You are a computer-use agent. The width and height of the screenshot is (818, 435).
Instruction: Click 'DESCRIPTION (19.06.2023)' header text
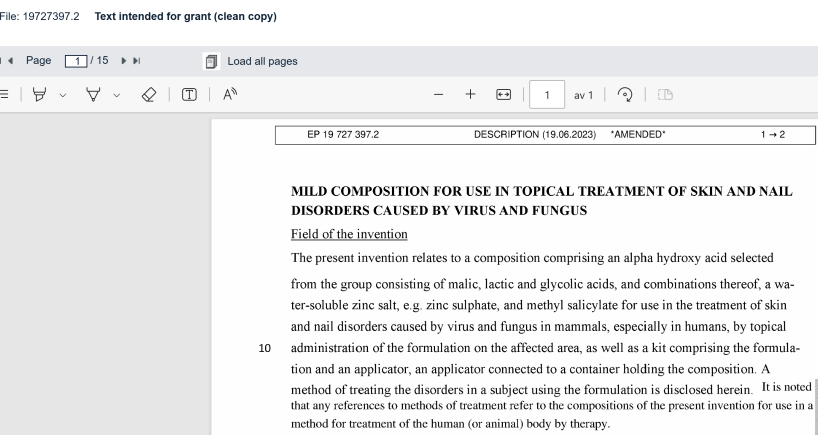(x=535, y=135)
